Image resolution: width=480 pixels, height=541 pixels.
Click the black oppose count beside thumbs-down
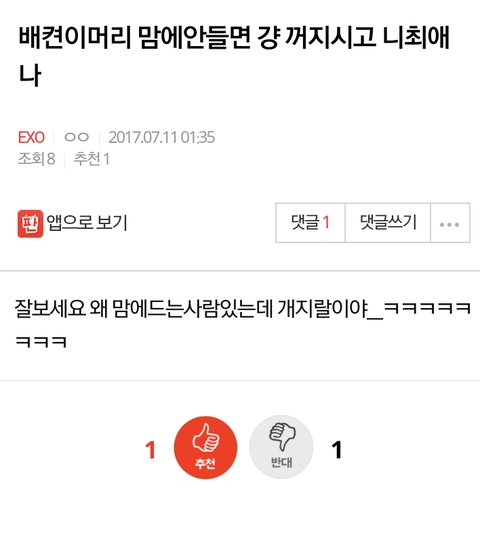337,450
